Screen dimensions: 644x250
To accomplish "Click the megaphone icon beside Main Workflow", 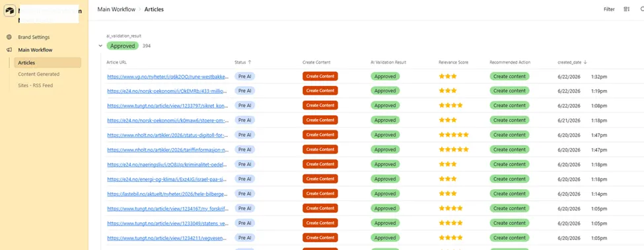I will coord(9,50).
